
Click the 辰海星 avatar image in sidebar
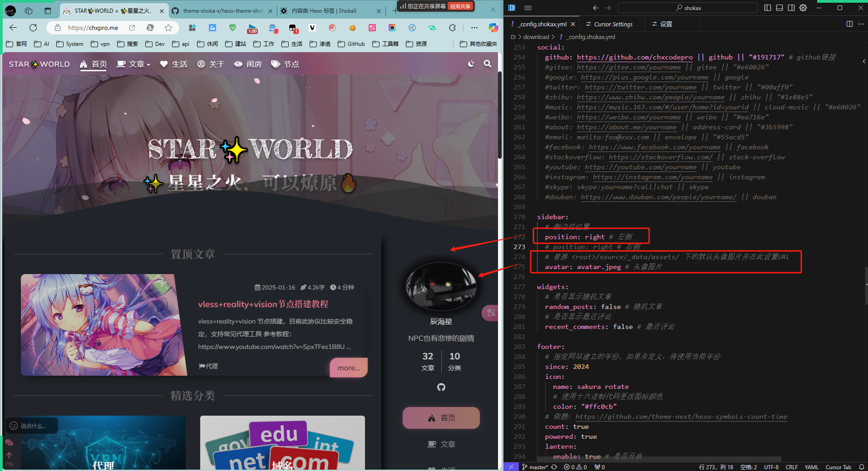point(441,287)
